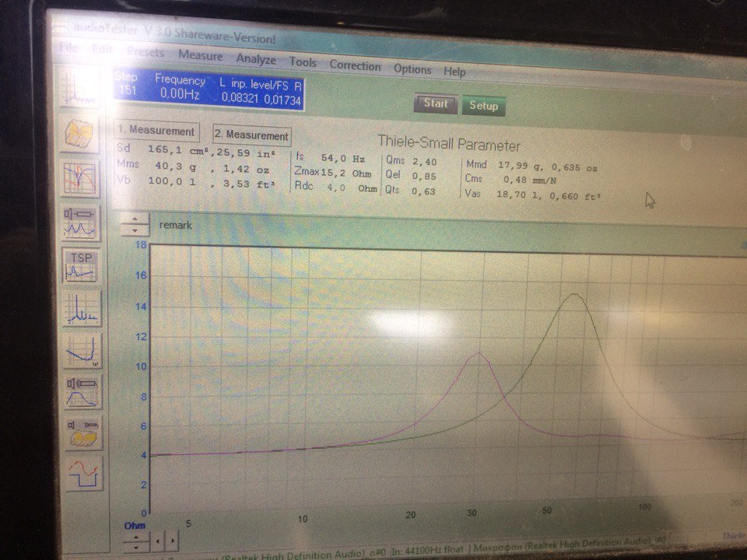Open the speaker impedance sweep tool
Image resolution: width=747 pixels, height=560 pixels.
click(80, 223)
